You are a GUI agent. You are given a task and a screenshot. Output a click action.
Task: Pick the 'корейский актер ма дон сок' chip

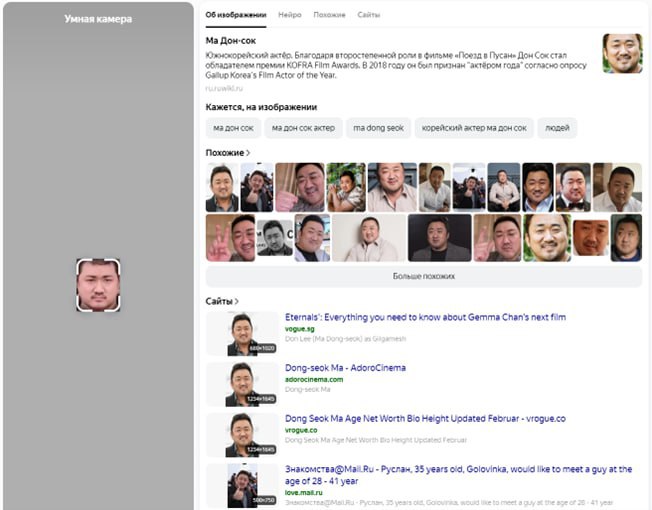pyautogui.click(x=473, y=128)
